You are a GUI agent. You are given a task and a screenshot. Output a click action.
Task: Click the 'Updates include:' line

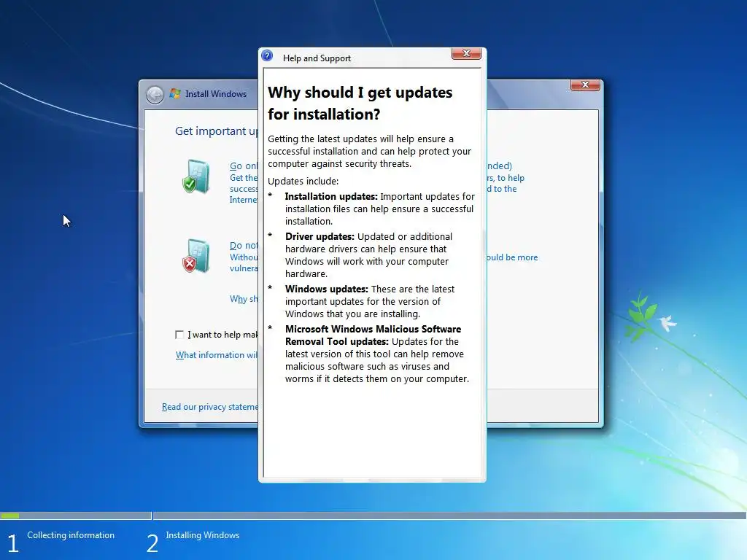303,182
